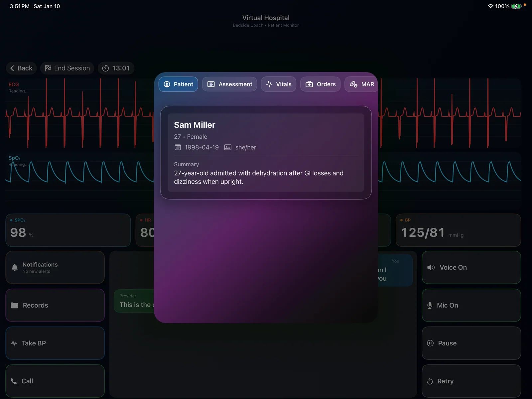Tap the Records folder icon

point(15,305)
